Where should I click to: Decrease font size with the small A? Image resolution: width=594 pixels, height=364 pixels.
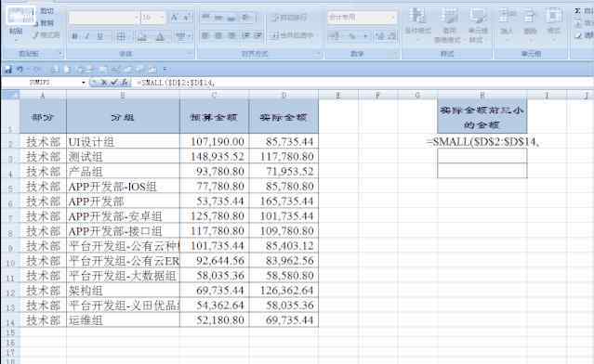tap(187, 18)
